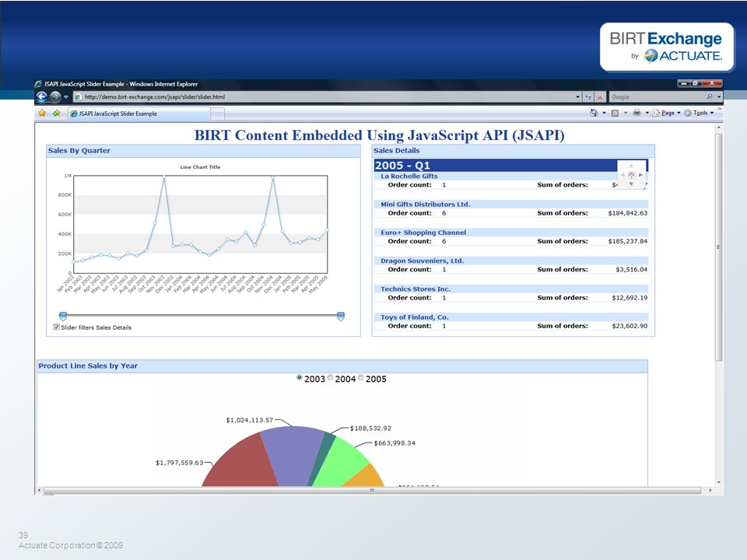Open the search provider dropdown arrow
The width and height of the screenshot is (747, 560).
719,96
